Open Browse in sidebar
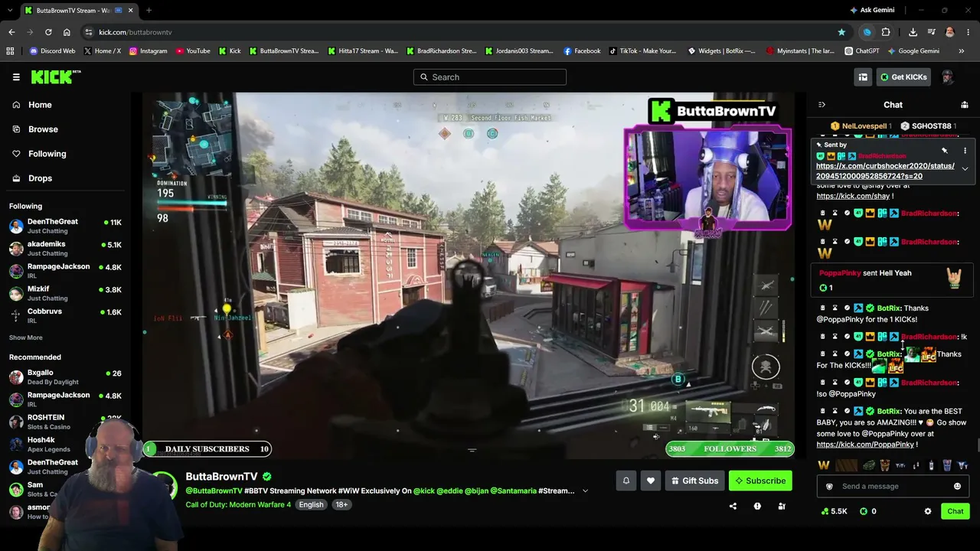The height and width of the screenshot is (551, 980). pos(43,129)
